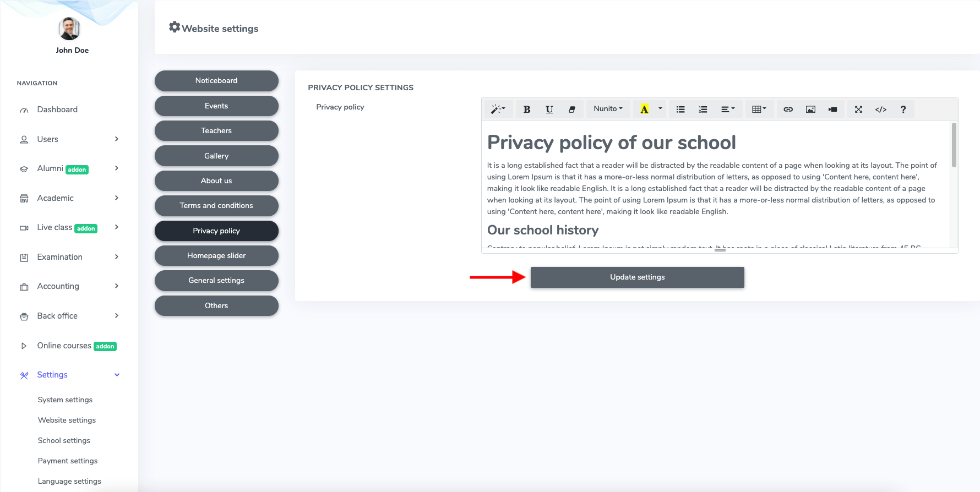Open the About us settings tab

tap(216, 181)
